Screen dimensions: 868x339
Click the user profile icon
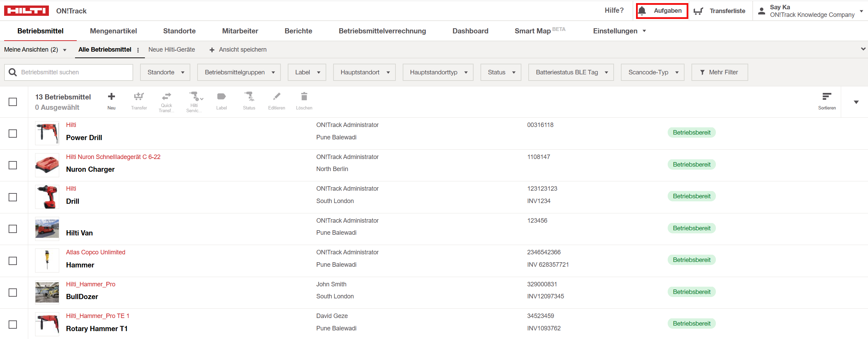762,11
